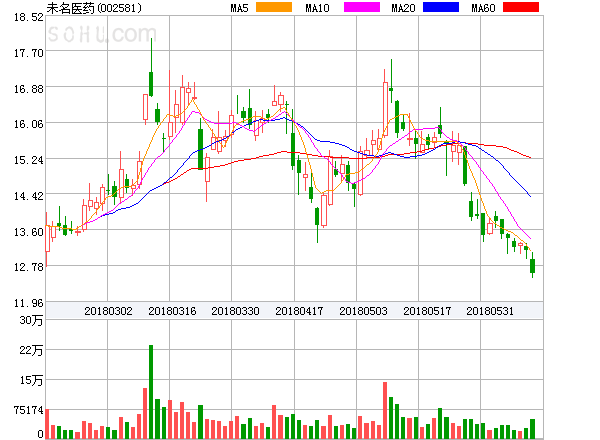Viewport: 600px width, 440px height.
Task: Click the magenta MA10 legend swatch
Action: point(362,7)
